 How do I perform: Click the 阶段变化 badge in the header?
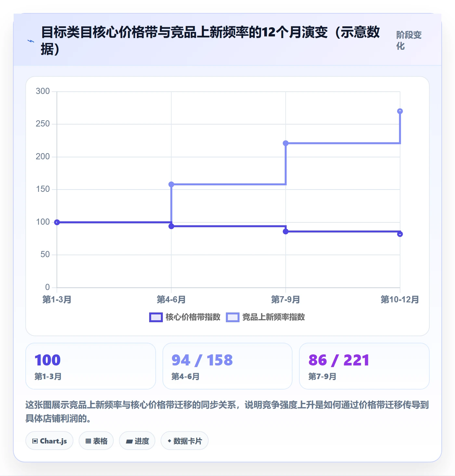(x=409, y=40)
